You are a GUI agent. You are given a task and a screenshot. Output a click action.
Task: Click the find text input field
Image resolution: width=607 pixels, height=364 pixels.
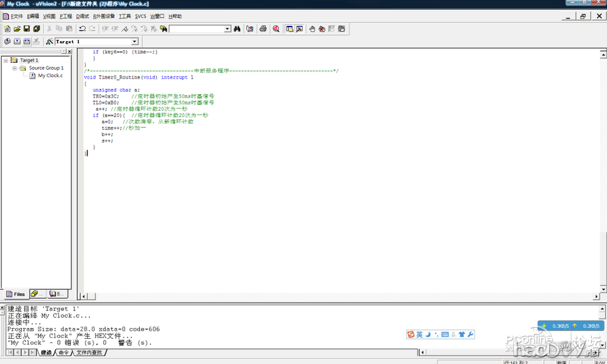pyautogui.click(x=196, y=29)
